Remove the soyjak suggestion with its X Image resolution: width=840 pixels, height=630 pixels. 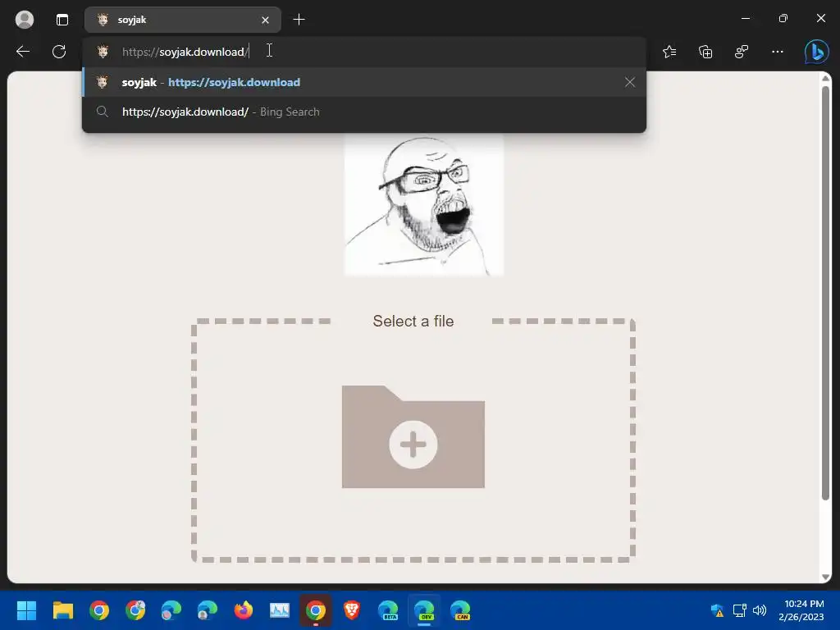629,82
